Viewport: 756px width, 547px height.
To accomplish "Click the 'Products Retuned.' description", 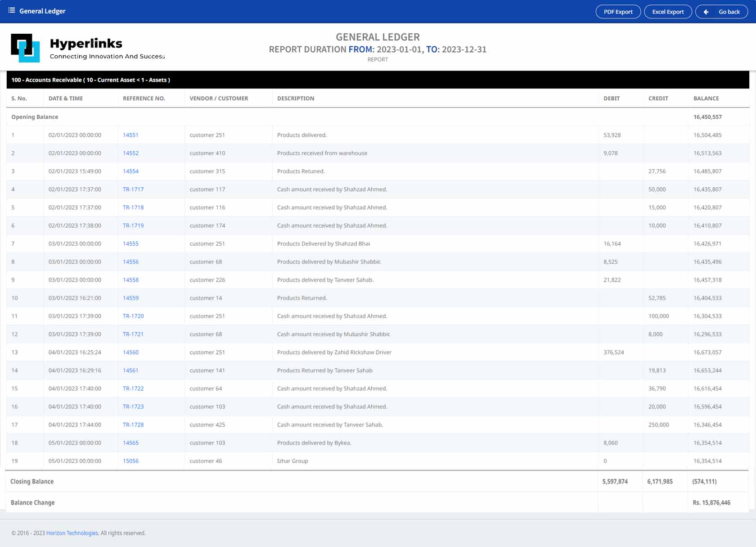I will tap(301, 171).
